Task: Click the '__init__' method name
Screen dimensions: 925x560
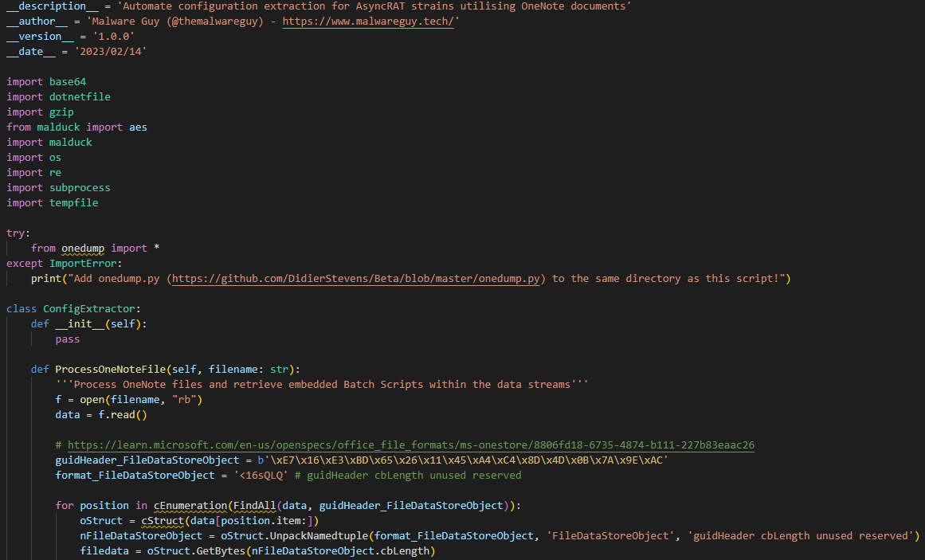Action: (80, 324)
